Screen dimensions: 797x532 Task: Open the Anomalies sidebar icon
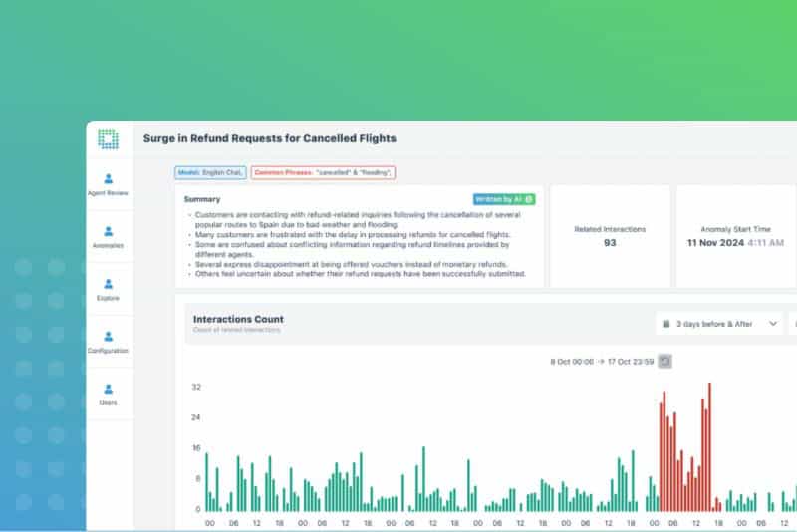point(109,235)
